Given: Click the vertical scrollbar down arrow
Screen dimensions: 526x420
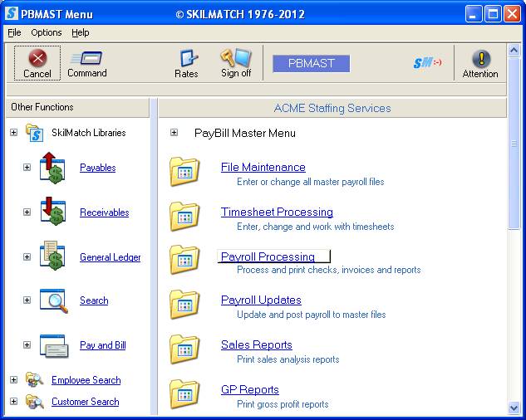Looking at the screenshot, I should [x=514, y=408].
